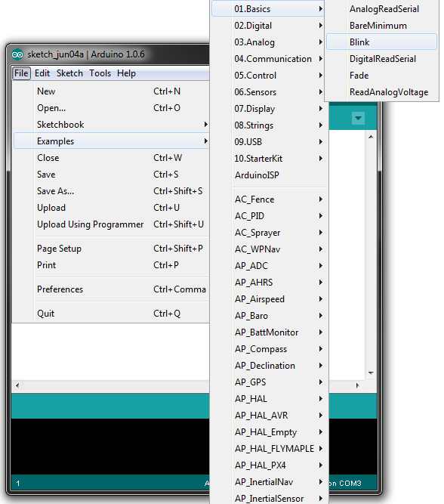Open the tab dropdown arrow button
This screenshot has width=444, height=504.
pos(358,119)
